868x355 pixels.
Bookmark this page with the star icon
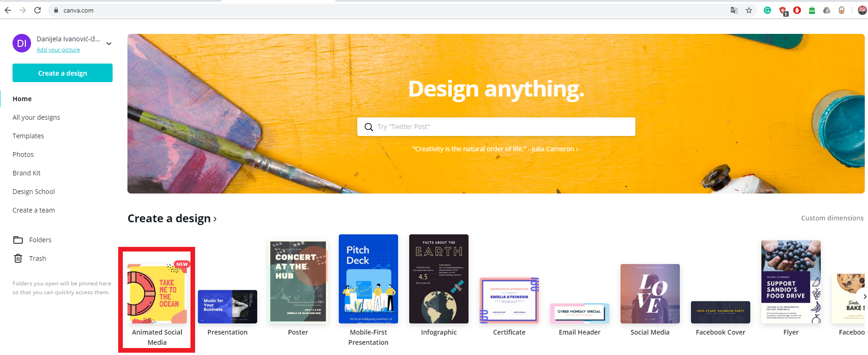pyautogui.click(x=749, y=10)
